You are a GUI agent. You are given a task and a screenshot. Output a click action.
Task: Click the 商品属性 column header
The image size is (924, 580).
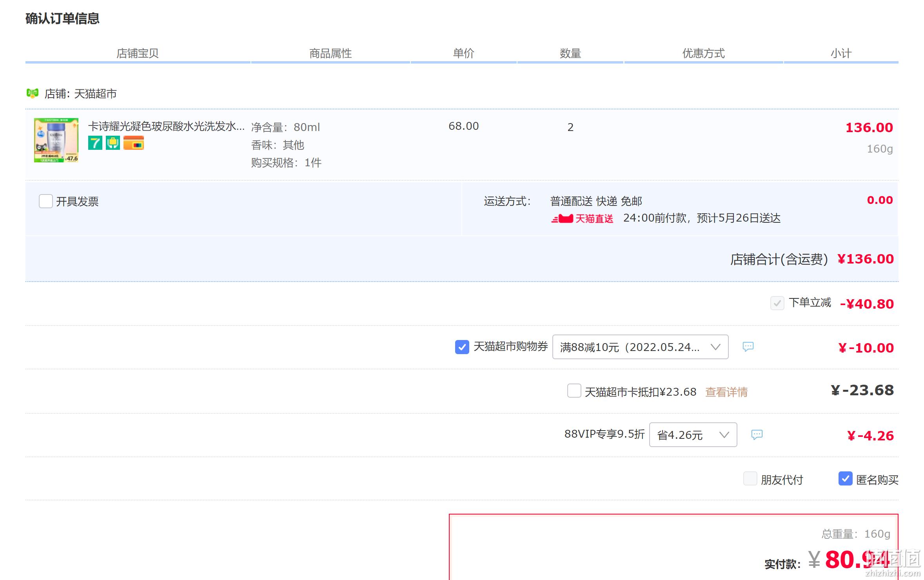click(x=330, y=53)
